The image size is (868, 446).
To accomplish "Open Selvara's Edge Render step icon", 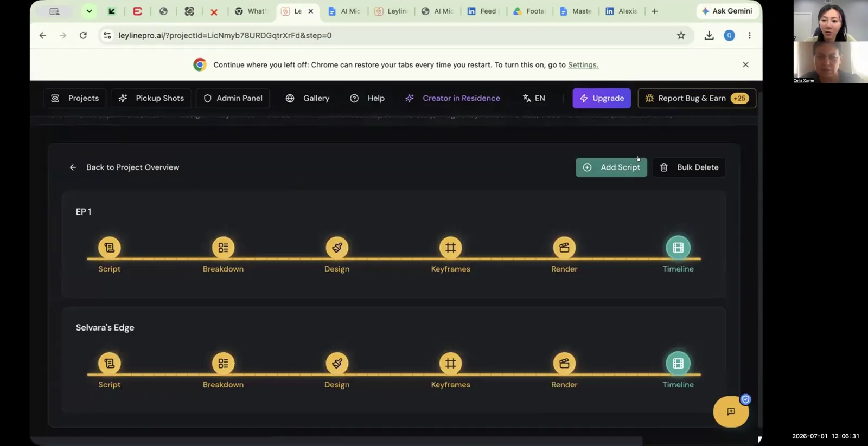I will click(x=564, y=363).
